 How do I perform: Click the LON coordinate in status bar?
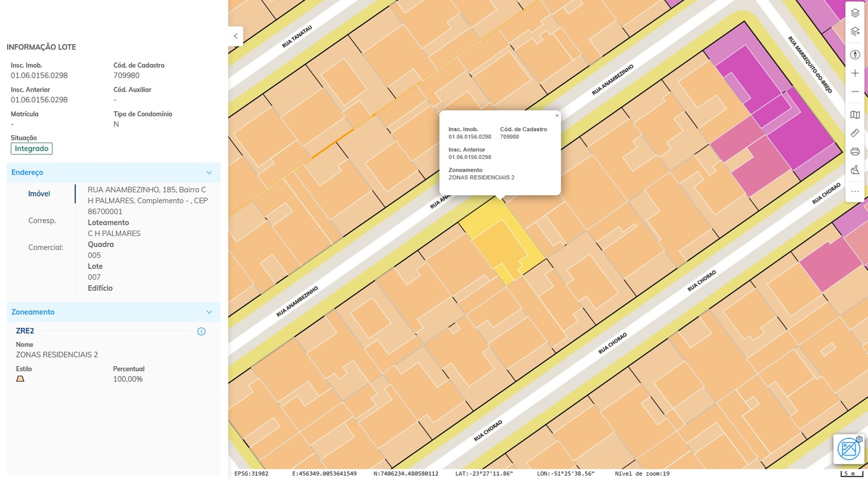(566, 474)
